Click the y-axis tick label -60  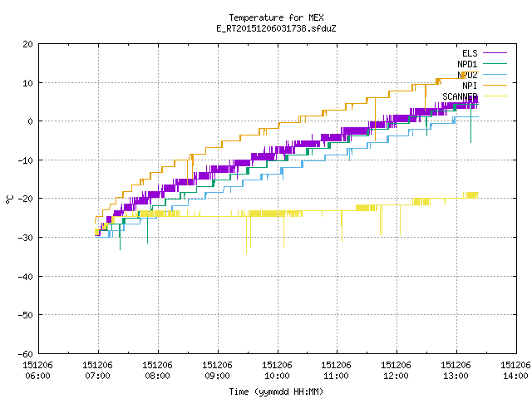26,354
